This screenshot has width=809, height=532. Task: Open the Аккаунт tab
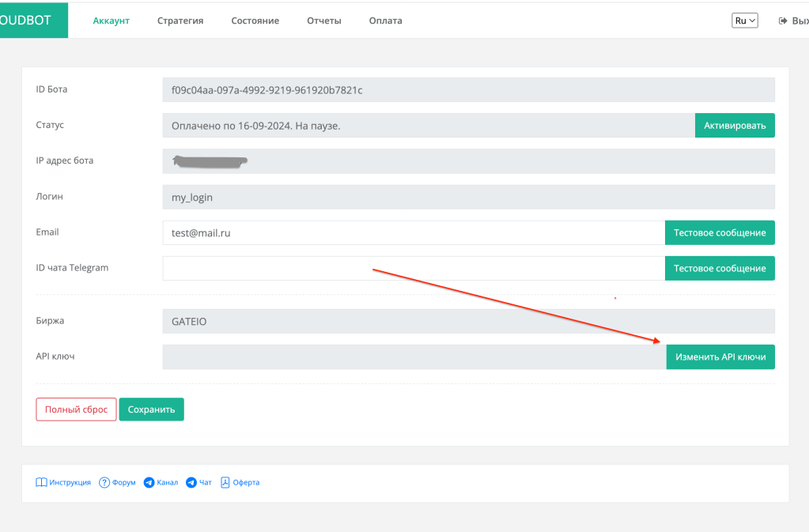pos(111,21)
